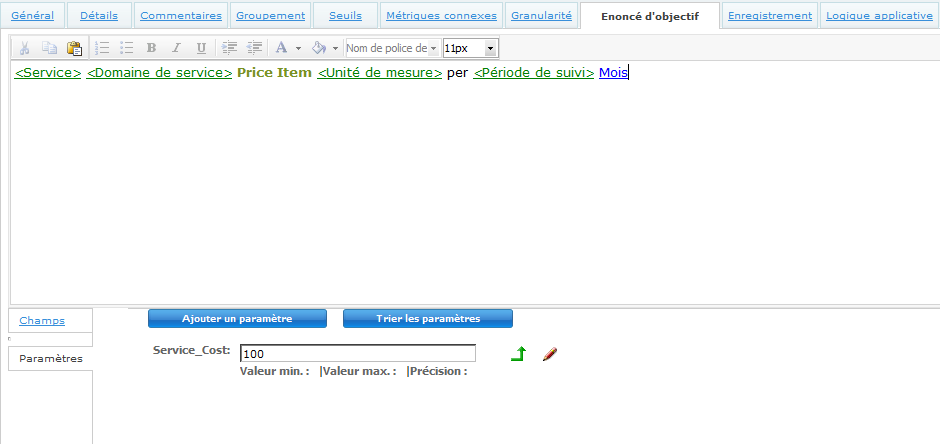Click the <Service> placeholder link
This screenshot has height=444, width=940.
pyautogui.click(x=48, y=73)
